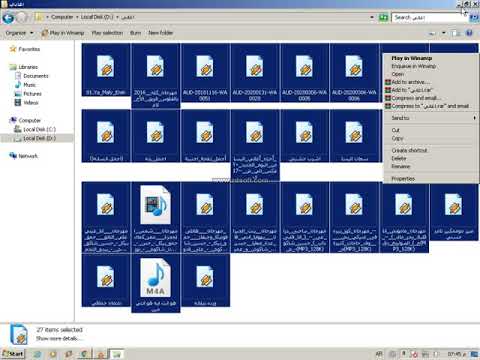Expand the Send to submenu

431,118
